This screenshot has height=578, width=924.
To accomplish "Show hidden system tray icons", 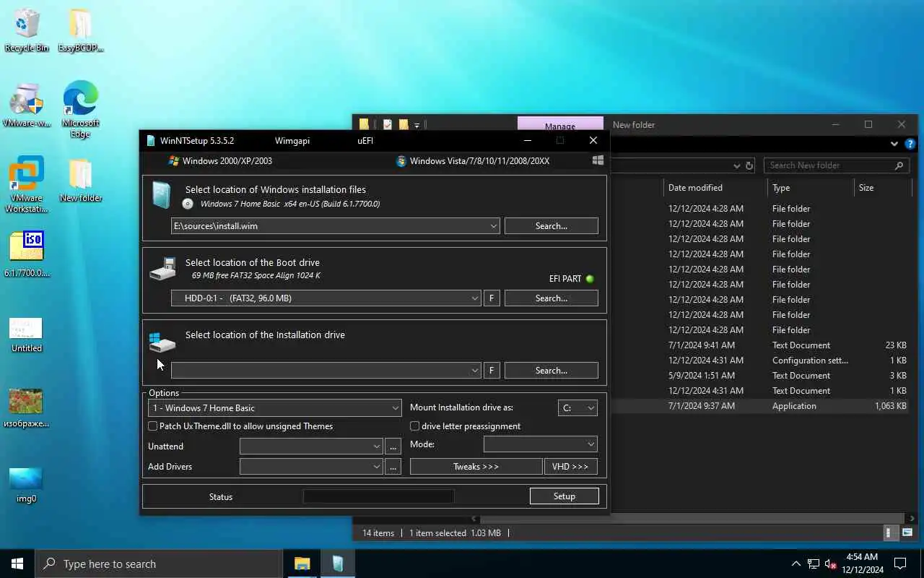I will [x=796, y=564].
